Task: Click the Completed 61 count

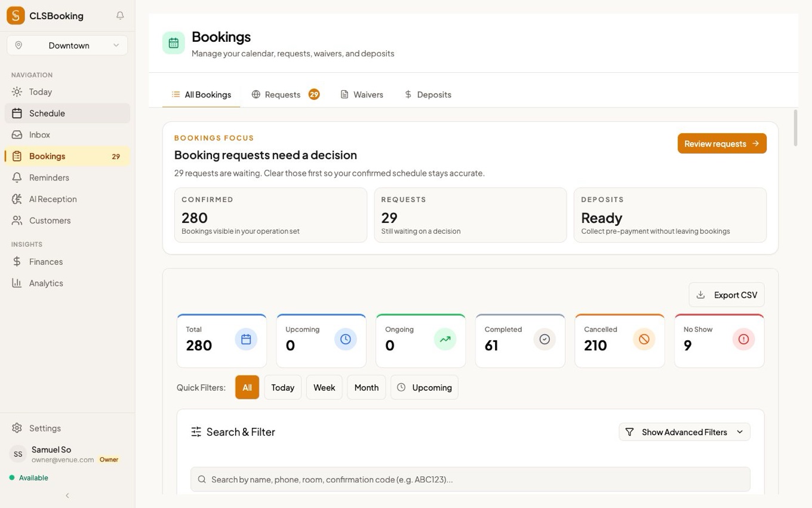Action: click(491, 345)
